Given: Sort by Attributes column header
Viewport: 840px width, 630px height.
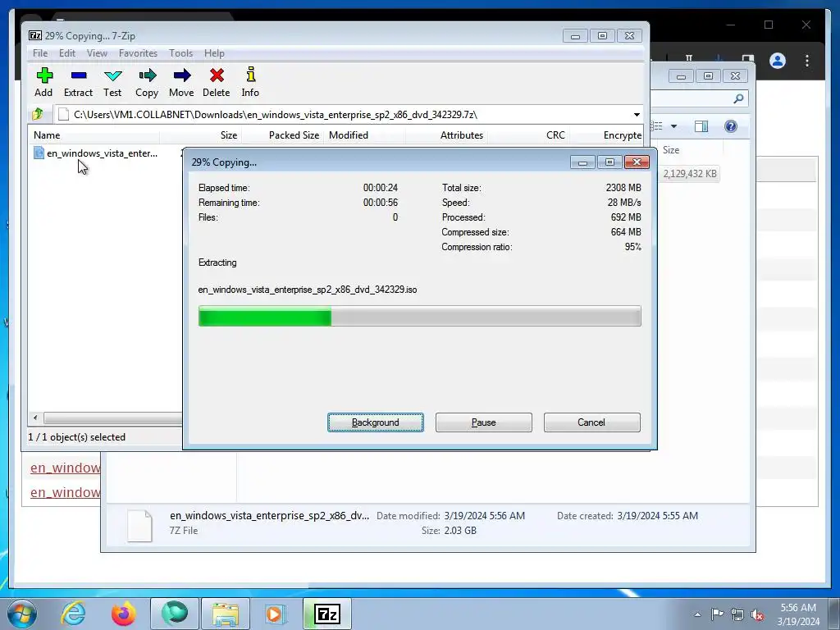Looking at the screenshot, I should pyautogui.click(x=447, y=135).
